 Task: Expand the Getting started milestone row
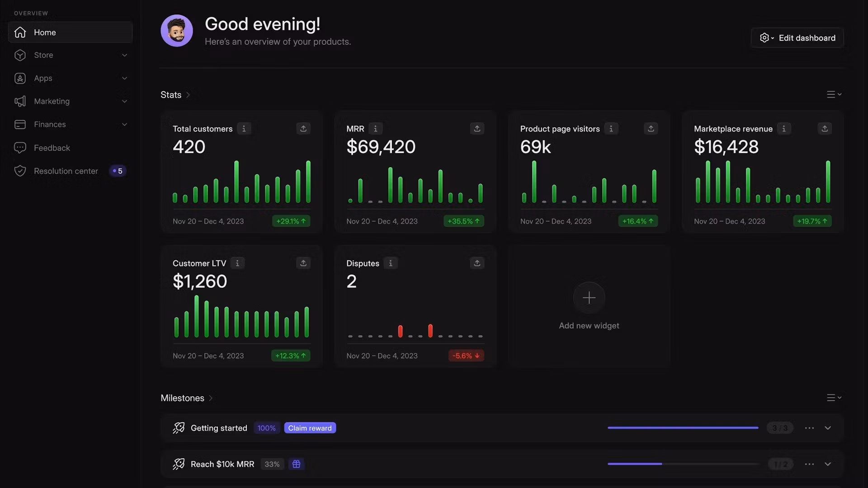(x=828, y=428)
